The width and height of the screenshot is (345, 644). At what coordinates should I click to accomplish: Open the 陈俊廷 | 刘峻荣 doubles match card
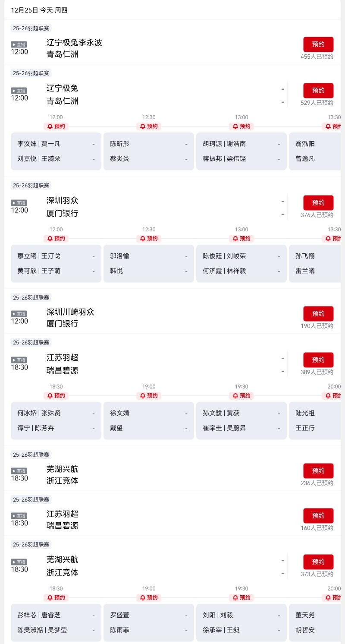pos(241,263)
